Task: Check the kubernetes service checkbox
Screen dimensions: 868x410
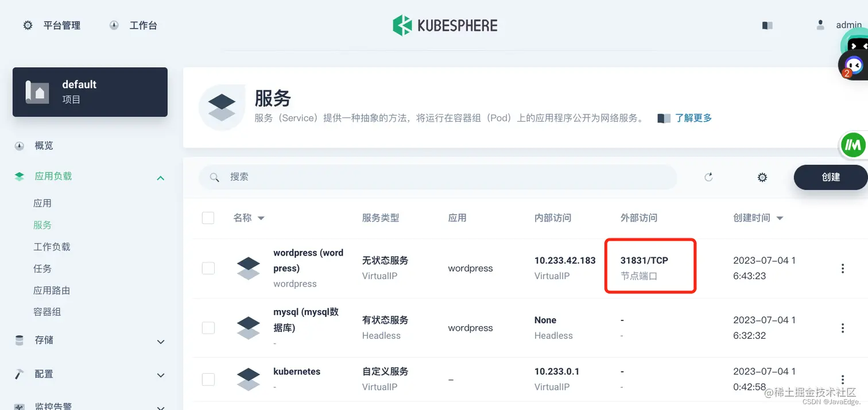Action: [x=208, y=379]
